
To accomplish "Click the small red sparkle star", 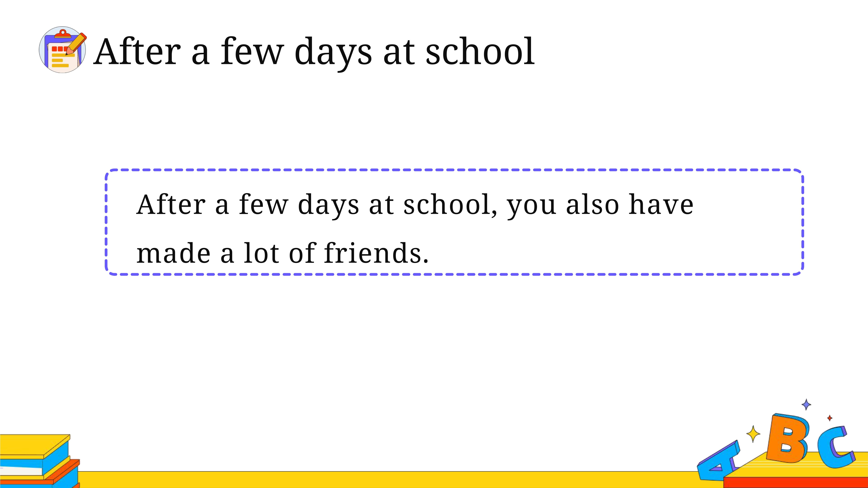I will click(x=830, y=418).
